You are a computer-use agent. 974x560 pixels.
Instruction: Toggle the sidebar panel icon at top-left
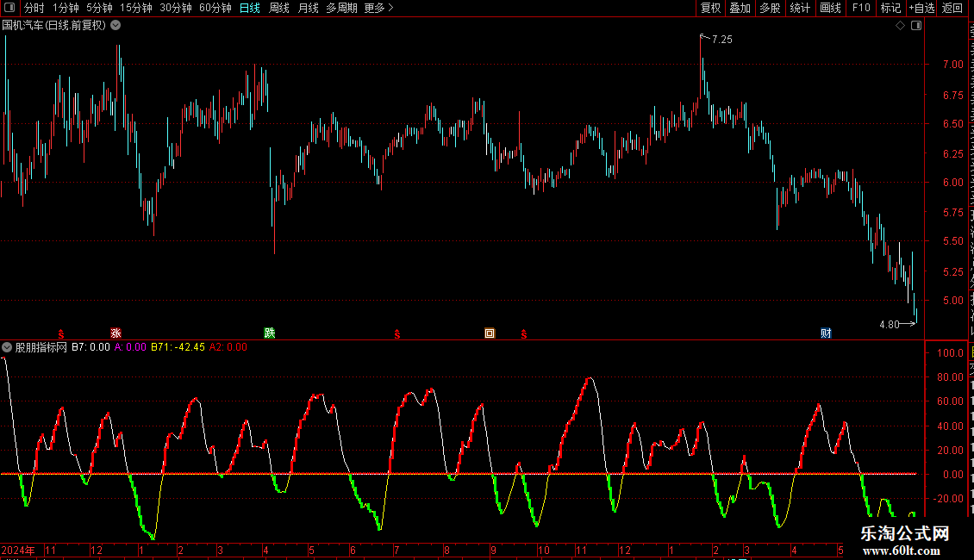pyautogui.click(x=9, y=8)
